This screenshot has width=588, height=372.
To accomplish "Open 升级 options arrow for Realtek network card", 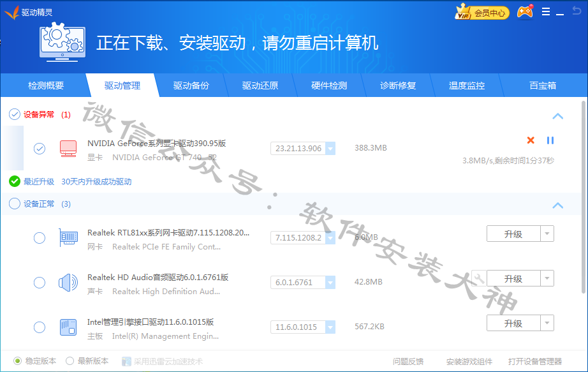I will click(547, 234).
